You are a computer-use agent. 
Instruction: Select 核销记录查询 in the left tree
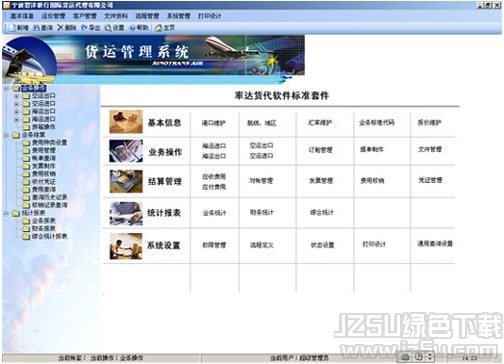(x=49, y=205)
